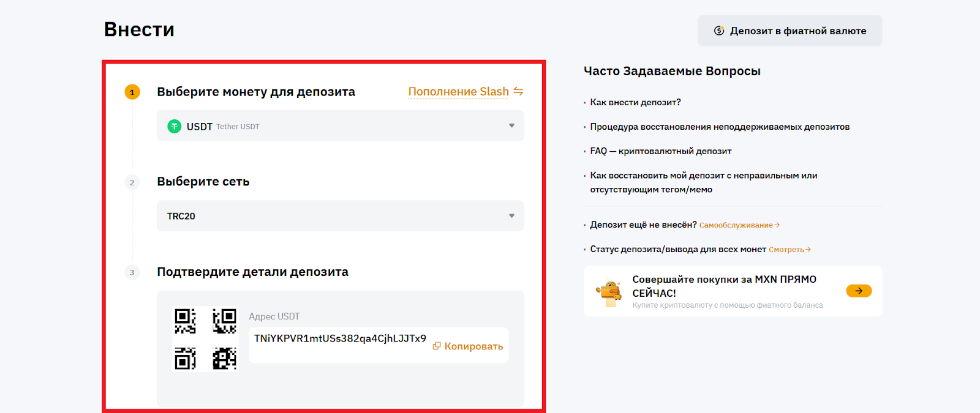980x413 pixels.
Task: Open FAQ Как внести депозит?
Action: point(635,102)
